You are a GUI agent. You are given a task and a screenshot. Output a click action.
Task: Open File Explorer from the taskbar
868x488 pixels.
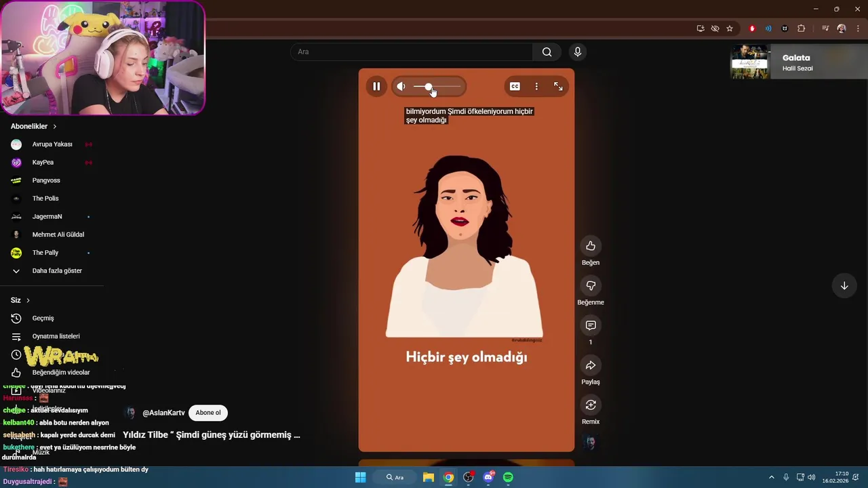pos(429,477)
